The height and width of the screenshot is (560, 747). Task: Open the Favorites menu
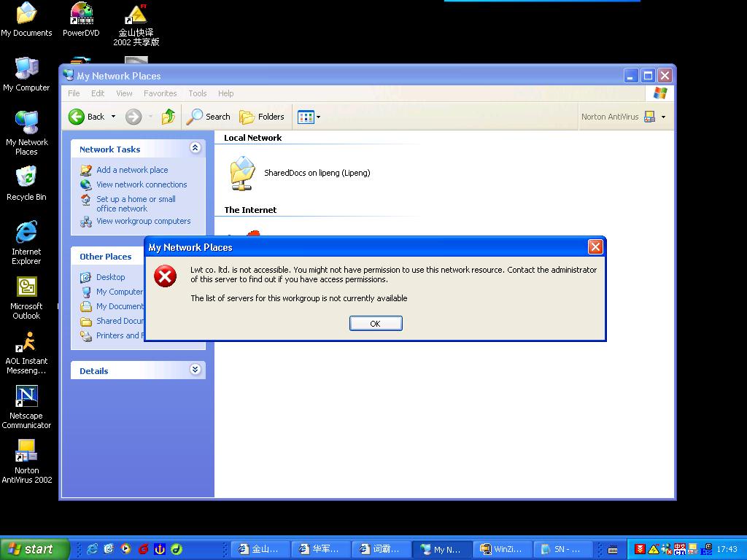pos(160,93)
